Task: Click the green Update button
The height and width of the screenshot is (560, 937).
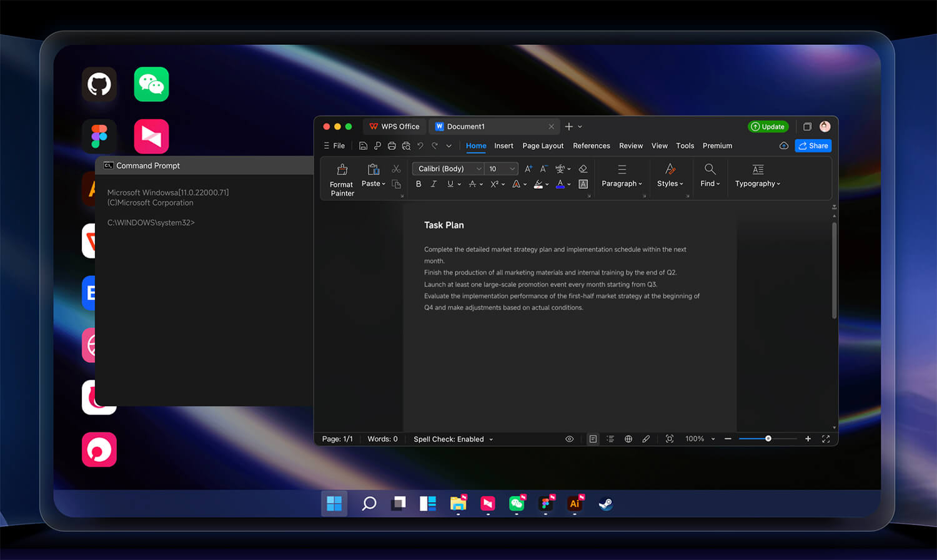Action: click(x=768, y=127)
